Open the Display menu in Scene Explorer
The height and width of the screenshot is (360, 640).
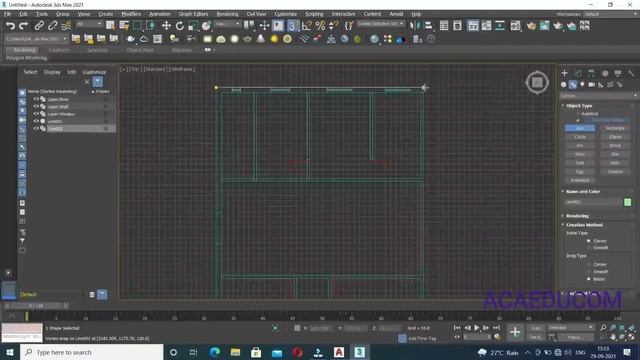52,72
